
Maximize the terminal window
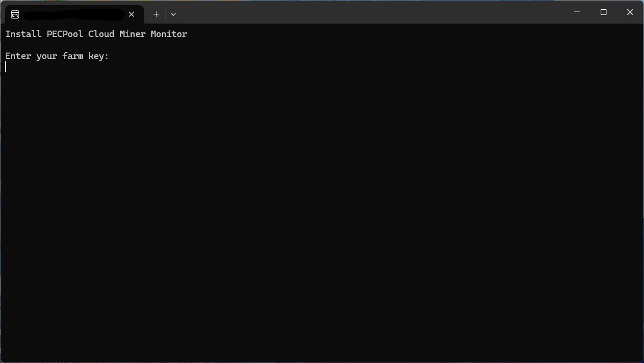pyautogui.click(x=604, y=12)
